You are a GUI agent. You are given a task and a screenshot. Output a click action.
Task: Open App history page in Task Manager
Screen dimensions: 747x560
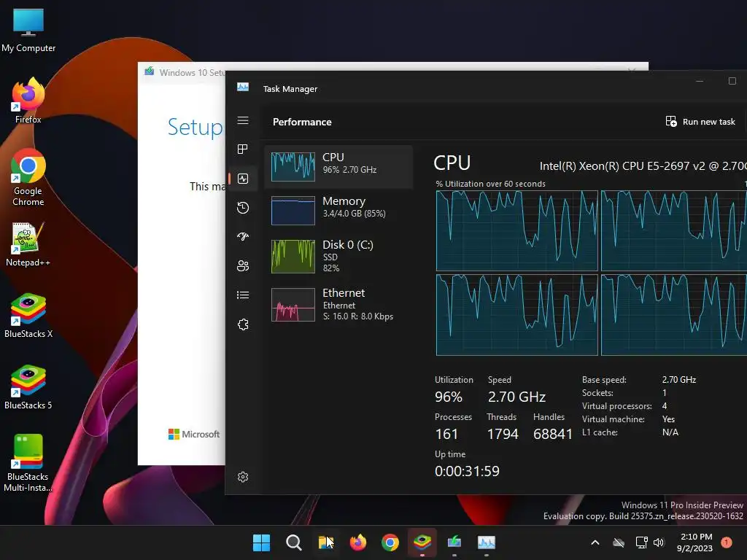pyautogui.click(x=243, y=208)
